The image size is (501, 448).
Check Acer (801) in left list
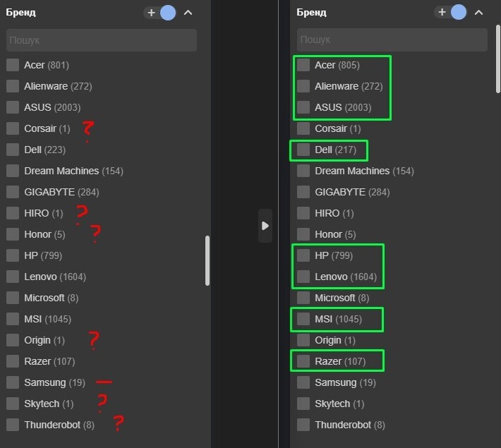click(x=13, y=65)
